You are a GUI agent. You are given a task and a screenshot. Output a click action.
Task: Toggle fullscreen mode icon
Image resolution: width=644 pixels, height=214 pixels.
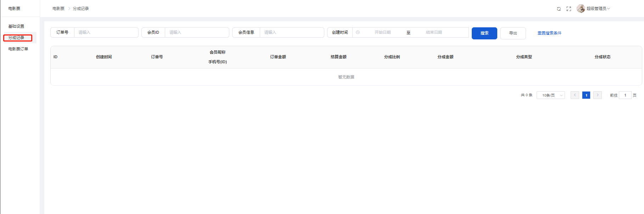point(569,9)
